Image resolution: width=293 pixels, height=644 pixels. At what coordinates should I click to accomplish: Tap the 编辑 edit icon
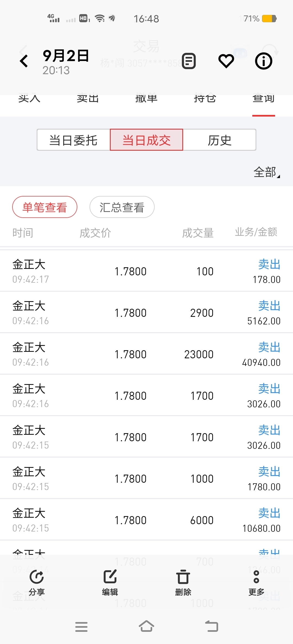(x=110, y=583)
